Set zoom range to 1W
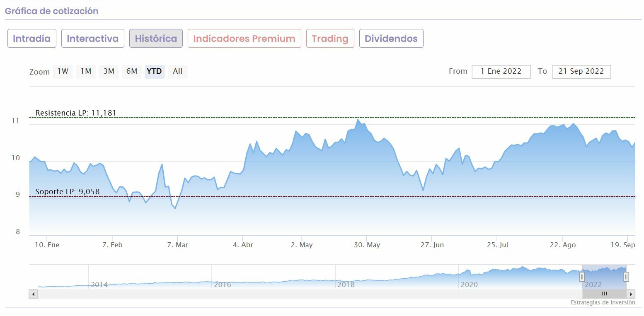 pos(63,71)
